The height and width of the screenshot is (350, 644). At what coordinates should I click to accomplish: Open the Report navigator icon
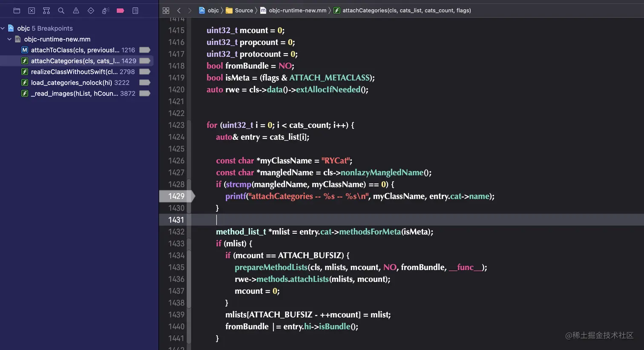(x=135, y=11)
